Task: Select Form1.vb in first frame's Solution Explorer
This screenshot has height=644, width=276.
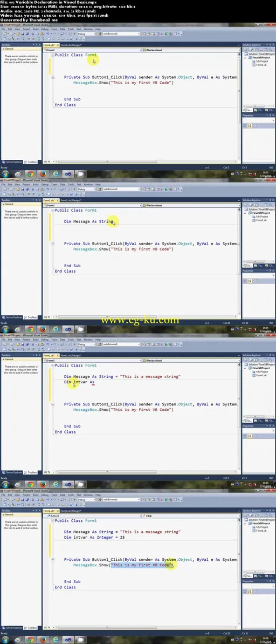Action: click(x=261, y=65)
